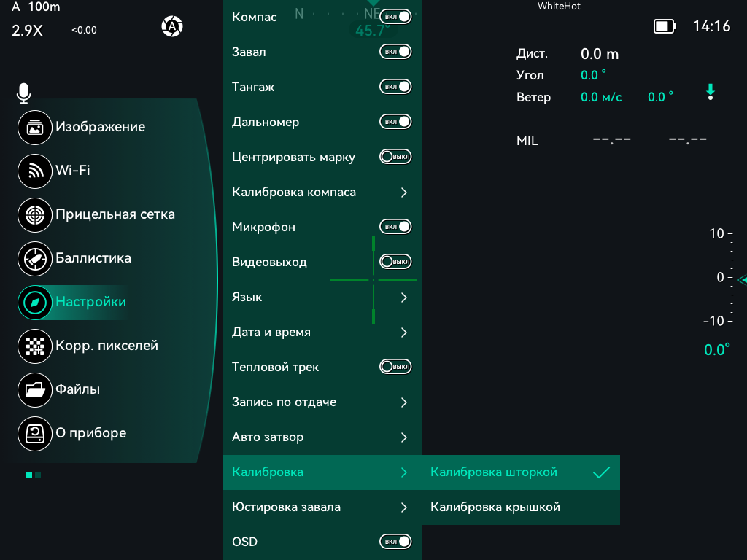This screenshot has width=747, height=560.
Task: Select Калибровка крышкой option
Action: coord(521,507)
